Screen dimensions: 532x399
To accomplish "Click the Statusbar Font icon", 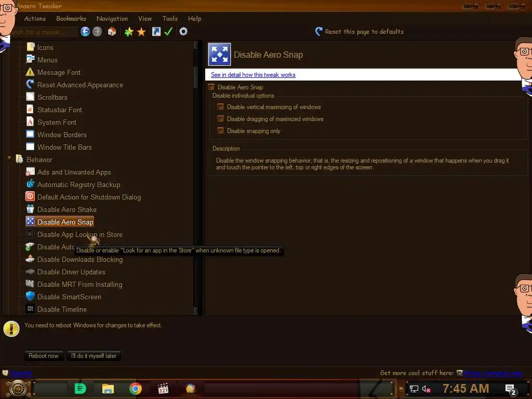I will click(30, 109).
